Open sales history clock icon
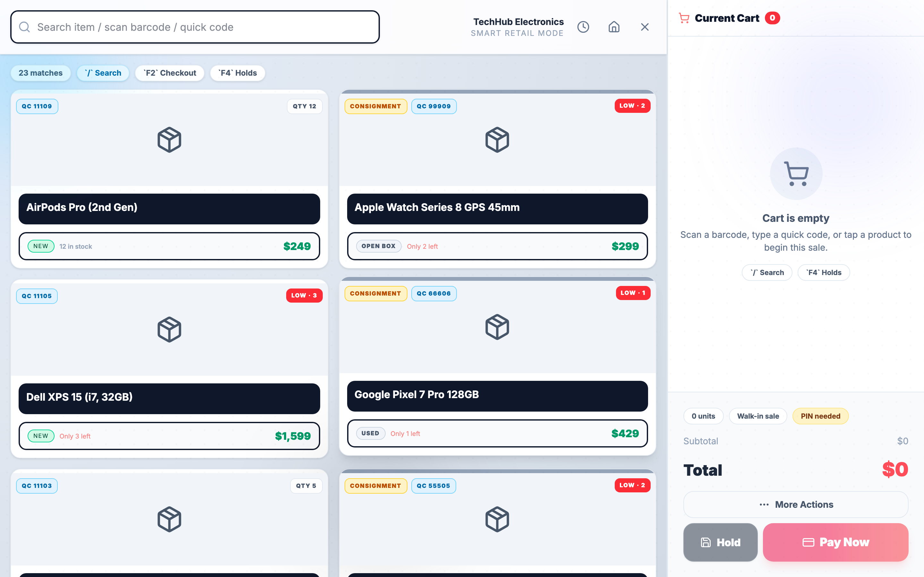Image resolution: width=924 pixels, height=577 pixels. [583, 27]
